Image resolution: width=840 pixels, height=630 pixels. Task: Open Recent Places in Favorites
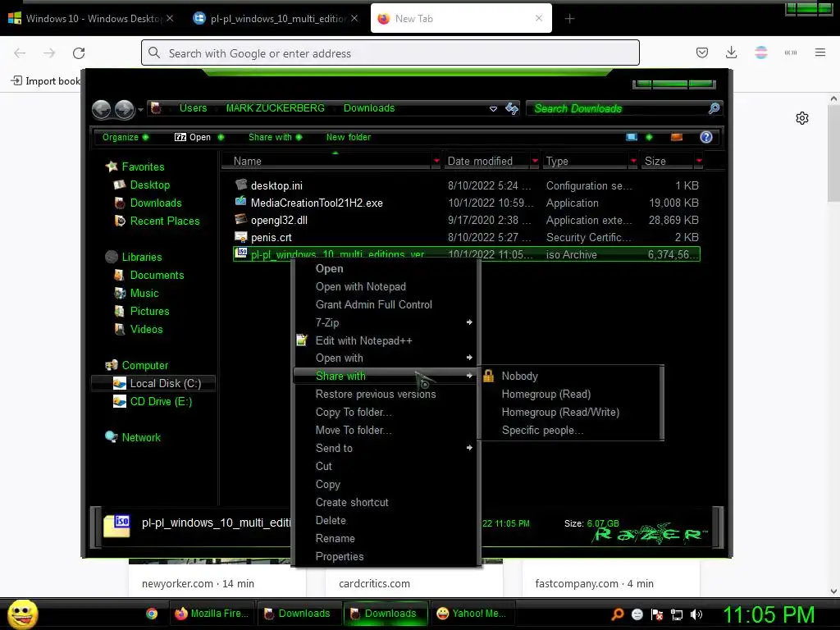coord(157,221)
